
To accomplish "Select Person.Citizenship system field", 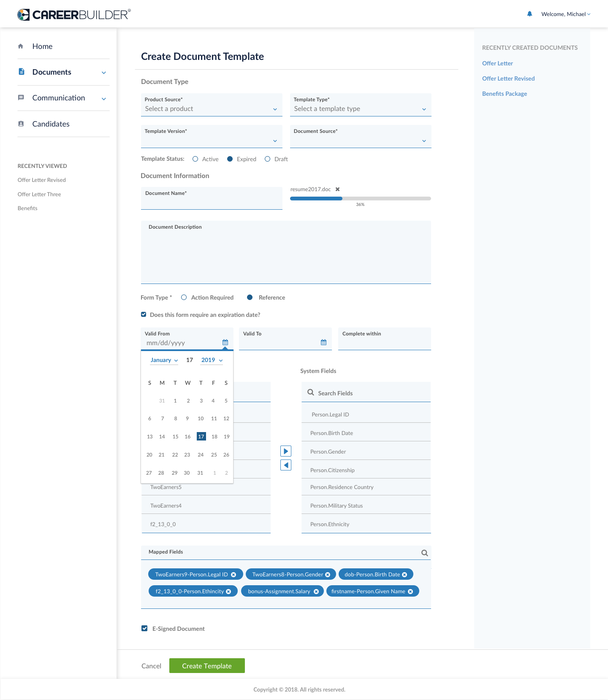I will [366, 470].
